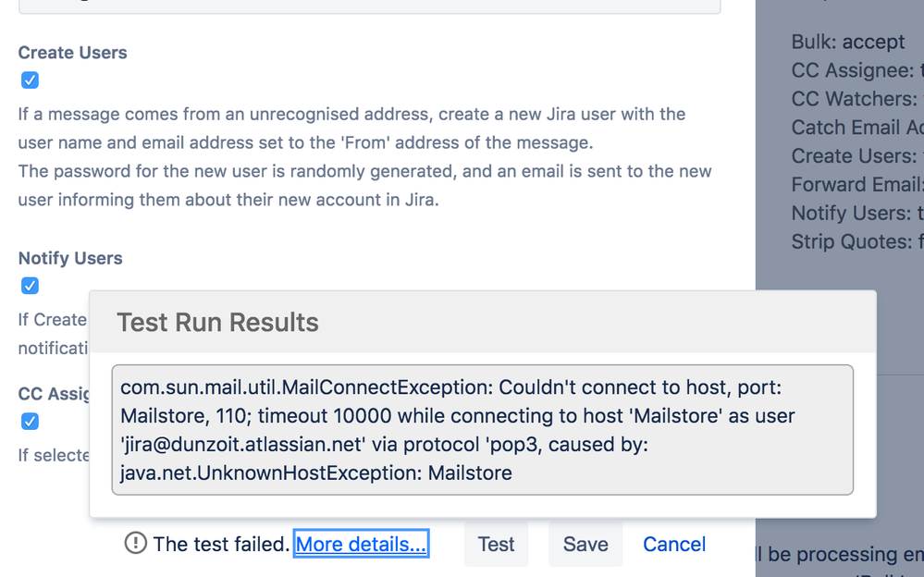The height and width of the screenshot is (577, 924).
Task: Select the 'CC Watchers' summary entry
Action: click(857, 99)
